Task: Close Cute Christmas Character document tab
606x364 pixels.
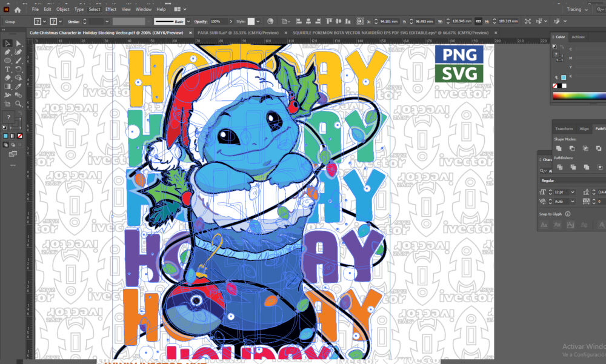Action: 190,33
